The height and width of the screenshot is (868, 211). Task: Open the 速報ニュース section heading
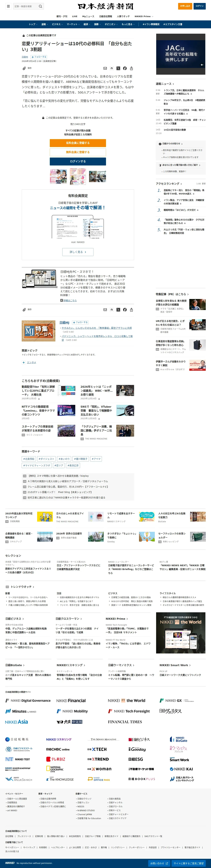point(165,84)
